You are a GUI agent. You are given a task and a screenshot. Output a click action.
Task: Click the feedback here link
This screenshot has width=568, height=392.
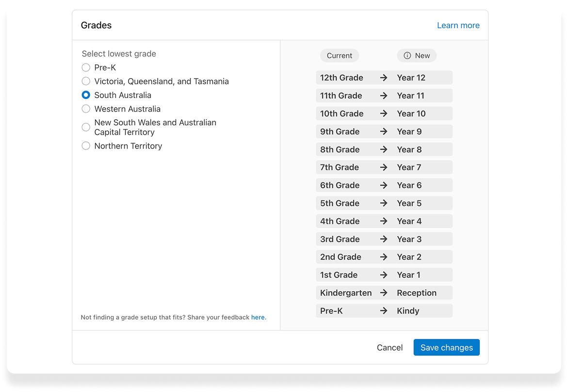pyautogui.click(x=258, y=317)
